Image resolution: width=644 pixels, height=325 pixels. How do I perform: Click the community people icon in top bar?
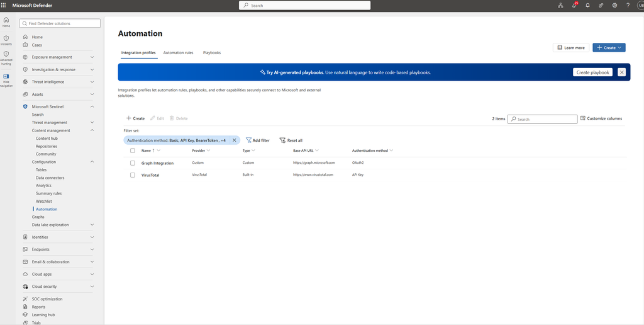[x=601, y=5]
